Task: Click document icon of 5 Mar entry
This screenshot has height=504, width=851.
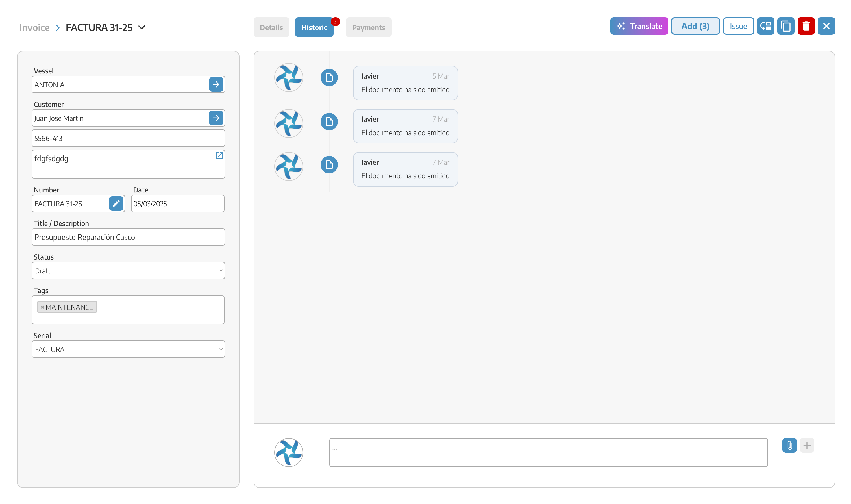Action: click(329, 77)
